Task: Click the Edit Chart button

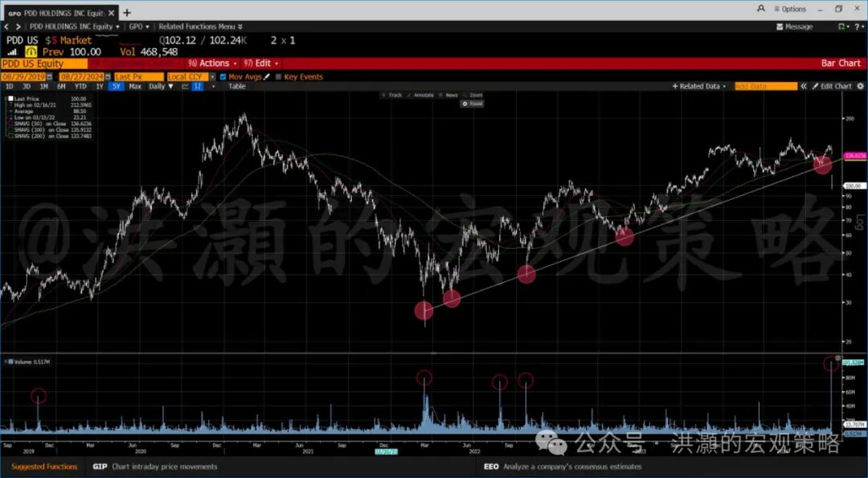Action: [x=832, y=86]
